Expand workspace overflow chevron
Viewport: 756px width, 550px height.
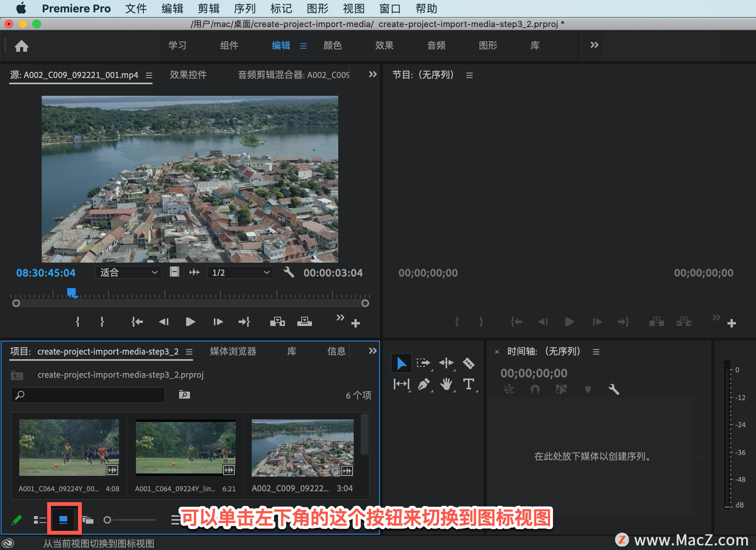click(594, 45)
